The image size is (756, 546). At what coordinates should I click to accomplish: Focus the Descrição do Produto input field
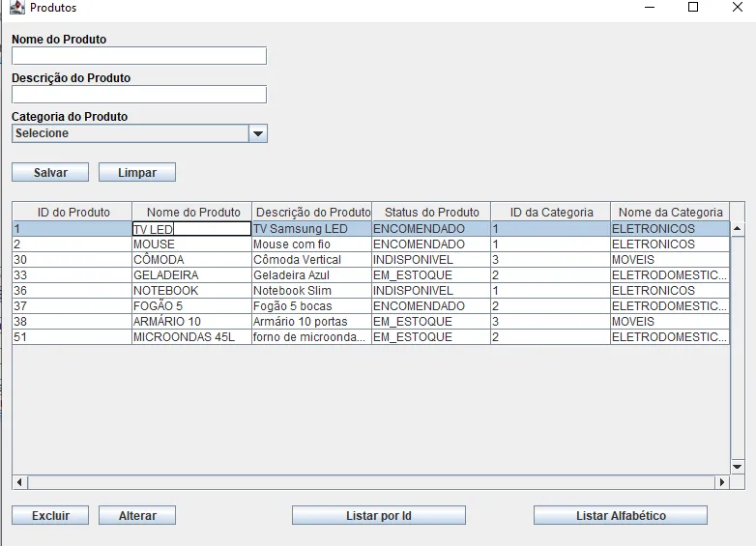point(139,95)
